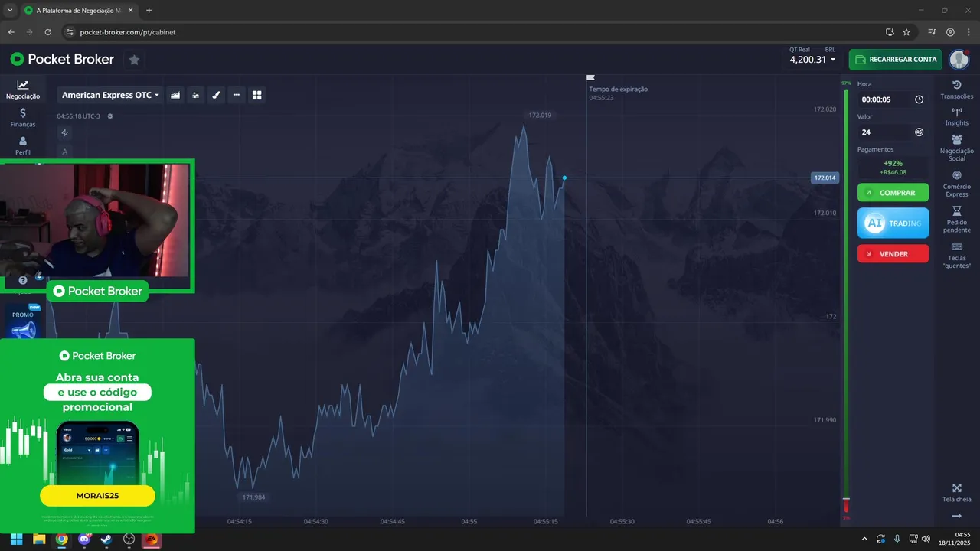Click the MORAIS25 promo code button
The height and width of the screenshot is (551, 980).
coord(97,495)
